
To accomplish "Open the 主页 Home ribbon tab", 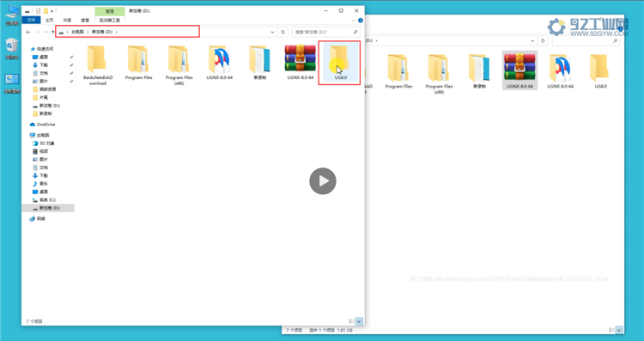I will click(49, 20).
